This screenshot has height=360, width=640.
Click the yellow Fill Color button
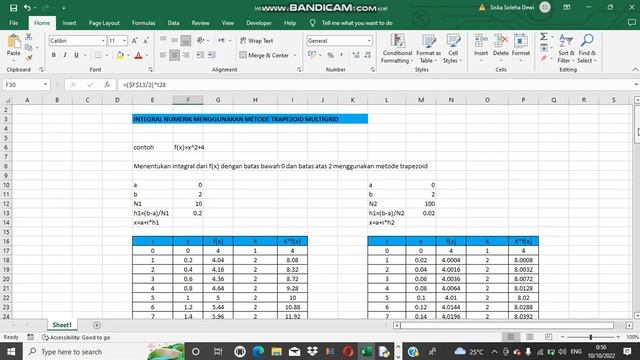tap(120, 55)
